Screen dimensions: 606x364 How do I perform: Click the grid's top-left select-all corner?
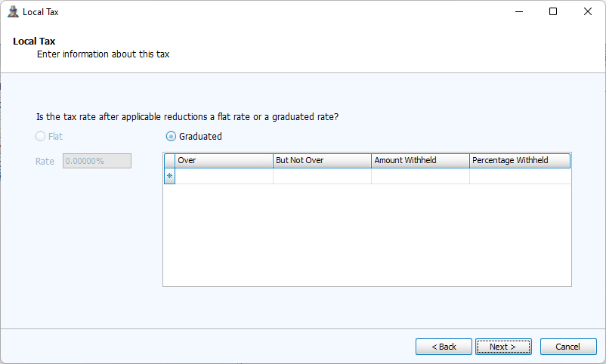coord(169,160)
